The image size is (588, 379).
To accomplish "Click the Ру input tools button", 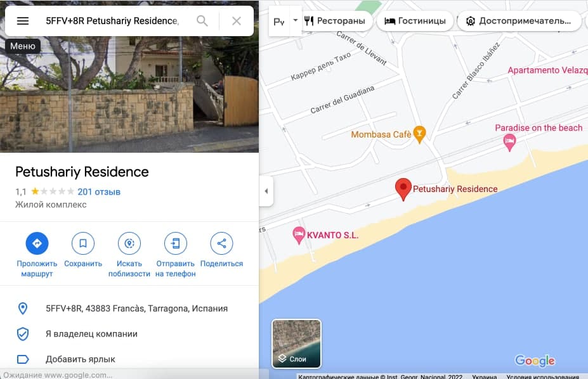I will [x=279, y=22].
